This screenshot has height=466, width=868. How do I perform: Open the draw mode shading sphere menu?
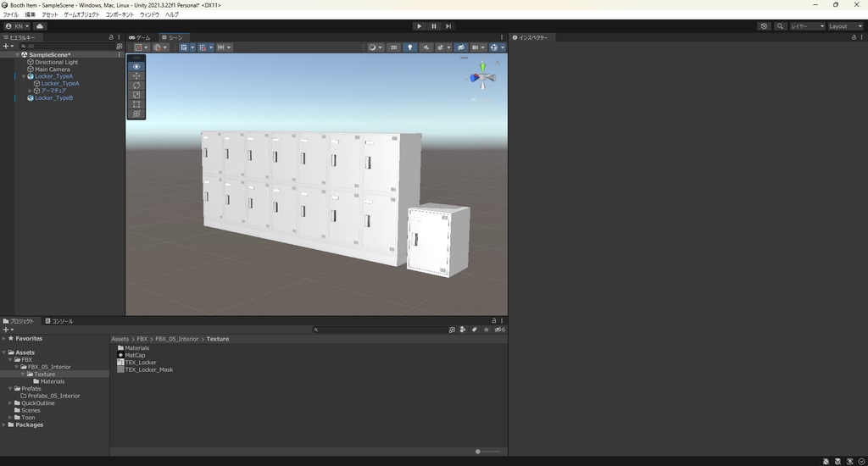click(376, 47)
